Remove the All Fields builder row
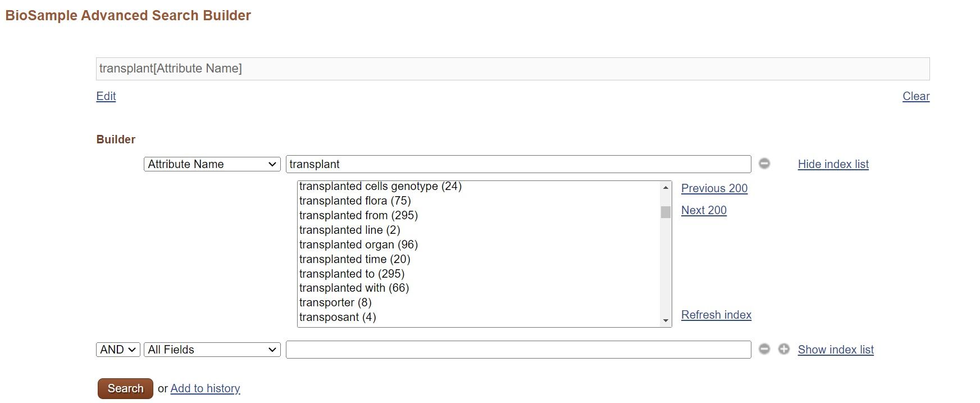The image size is (980, 403). point(764,349)
